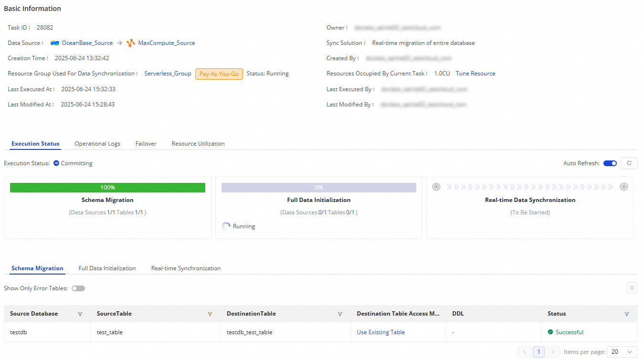The image size is (644, 360).
Task: Click the Running spinner icon
Action: click(x=226, y=226)
